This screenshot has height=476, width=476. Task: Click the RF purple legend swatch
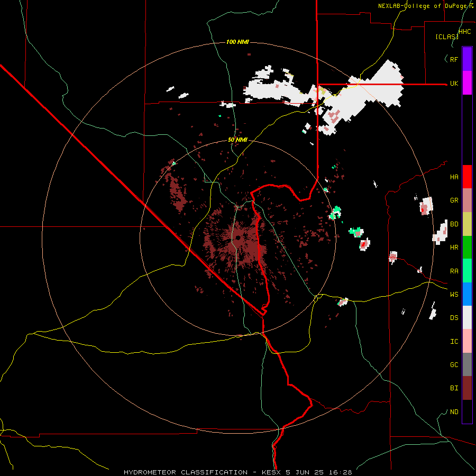point(467,59)
